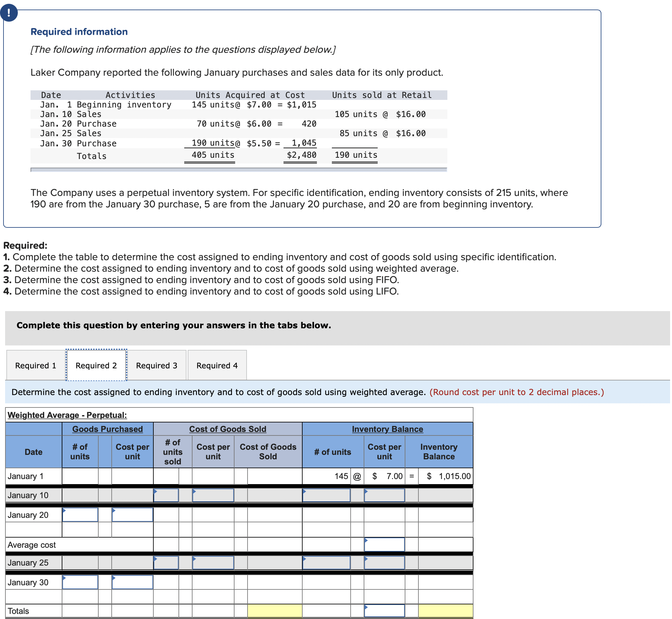Open the Required 1 tab

click(x=36, y=365)
